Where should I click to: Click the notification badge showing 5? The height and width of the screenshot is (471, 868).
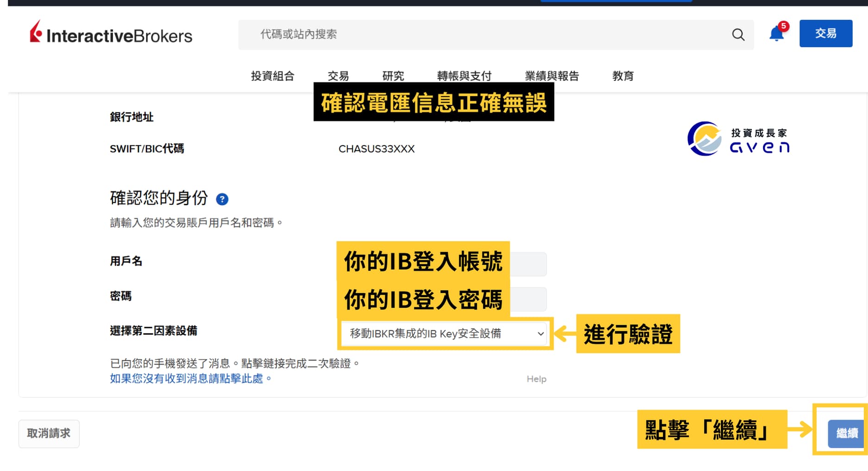pyautogui.click(x=784, y=27)
